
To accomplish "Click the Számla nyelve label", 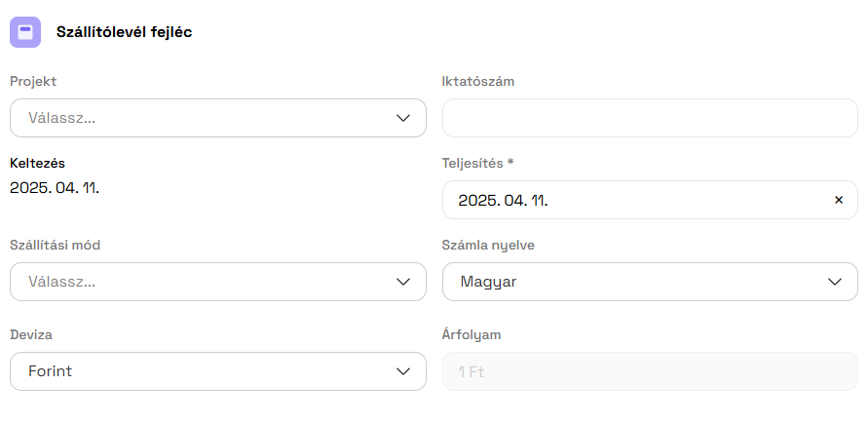I will (488, 245).
